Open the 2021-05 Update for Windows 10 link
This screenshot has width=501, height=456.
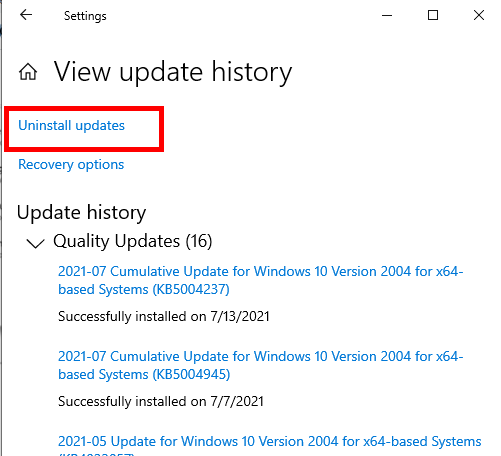[x=269, y=441]
